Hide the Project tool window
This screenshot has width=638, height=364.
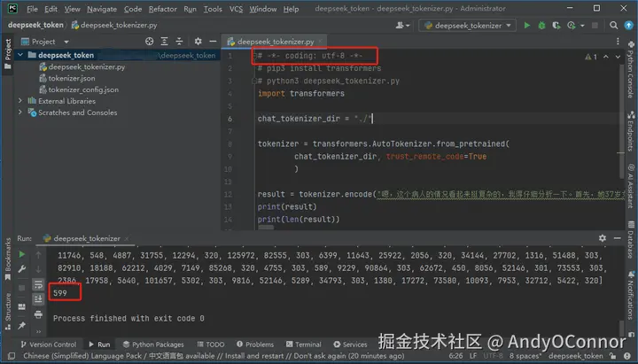pos(213,41)
